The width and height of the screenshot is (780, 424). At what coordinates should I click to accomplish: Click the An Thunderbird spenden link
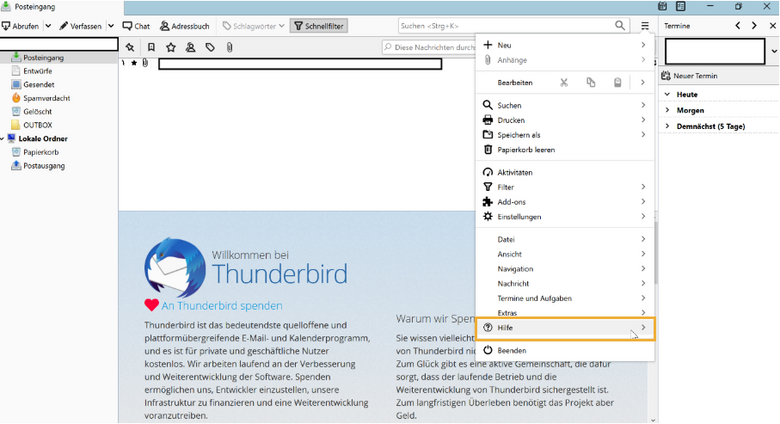[222, 306]
